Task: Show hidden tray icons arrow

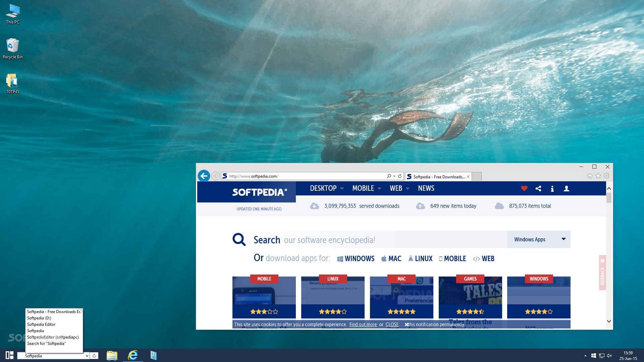Action: tap(585, 356)
